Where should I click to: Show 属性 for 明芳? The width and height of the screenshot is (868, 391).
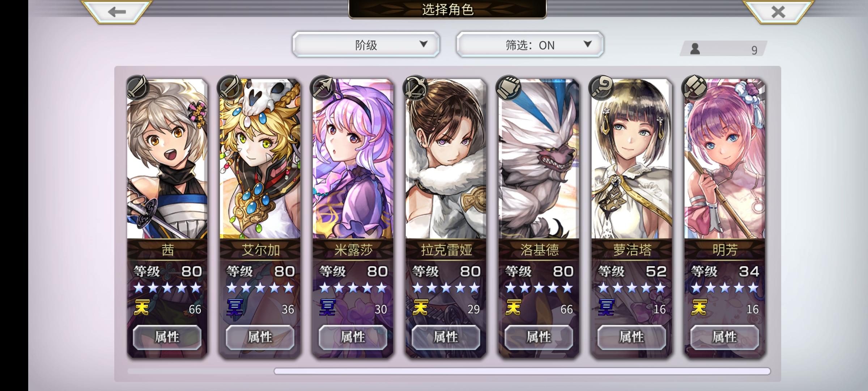(724, 337)
